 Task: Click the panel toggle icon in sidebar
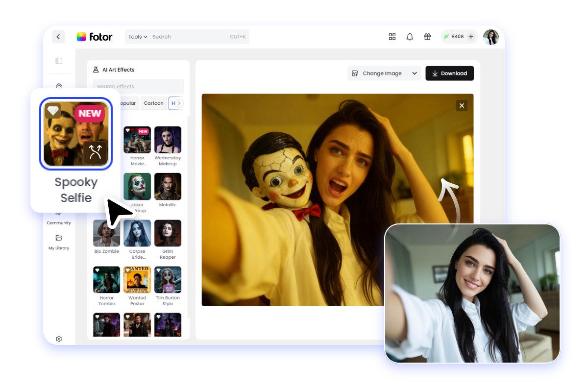(59, 61)
